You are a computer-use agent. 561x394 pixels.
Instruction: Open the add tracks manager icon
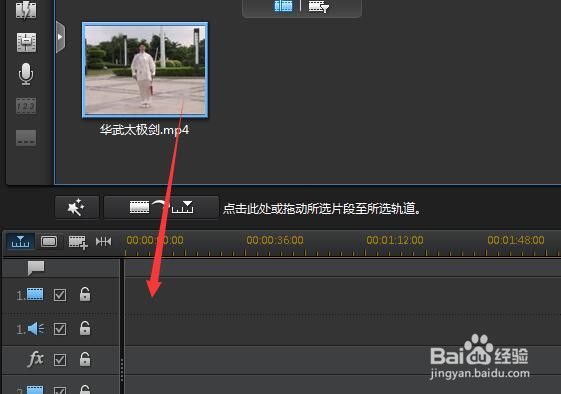point(78,242)
